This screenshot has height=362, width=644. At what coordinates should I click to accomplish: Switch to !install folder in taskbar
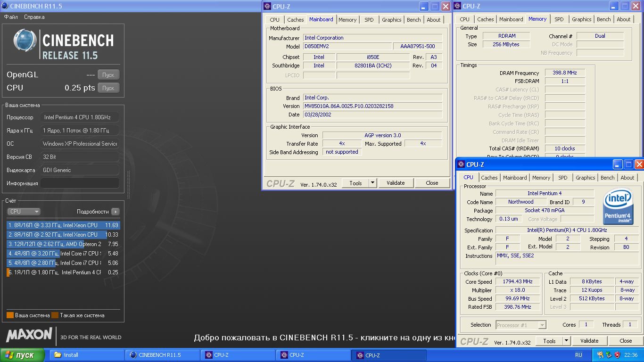(x=87, y=355)
